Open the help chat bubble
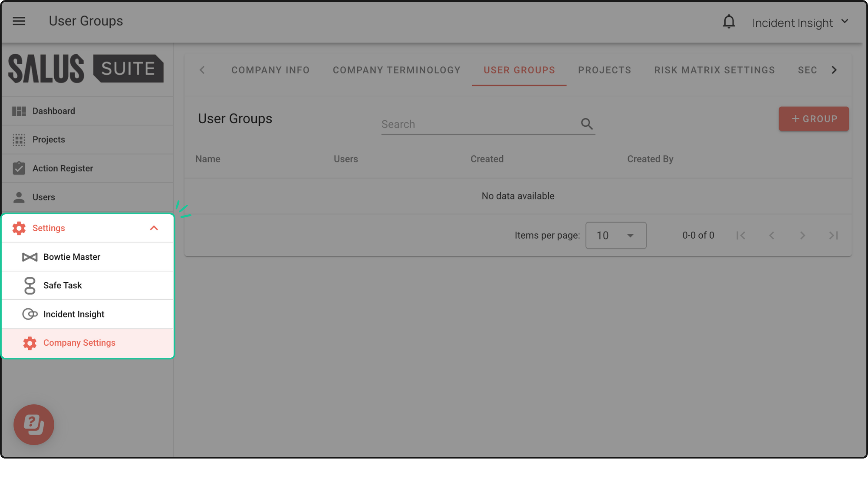The width and height of the screenshot is (868, 488). click(x=34, y=424)
